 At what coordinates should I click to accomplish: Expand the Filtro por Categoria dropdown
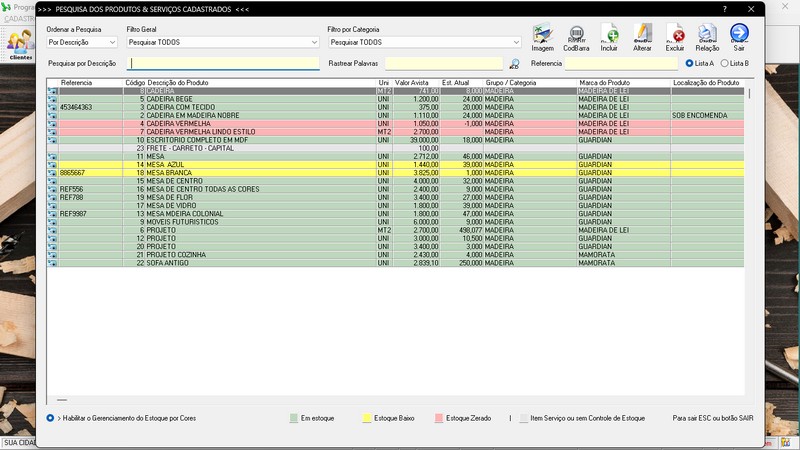424,42
